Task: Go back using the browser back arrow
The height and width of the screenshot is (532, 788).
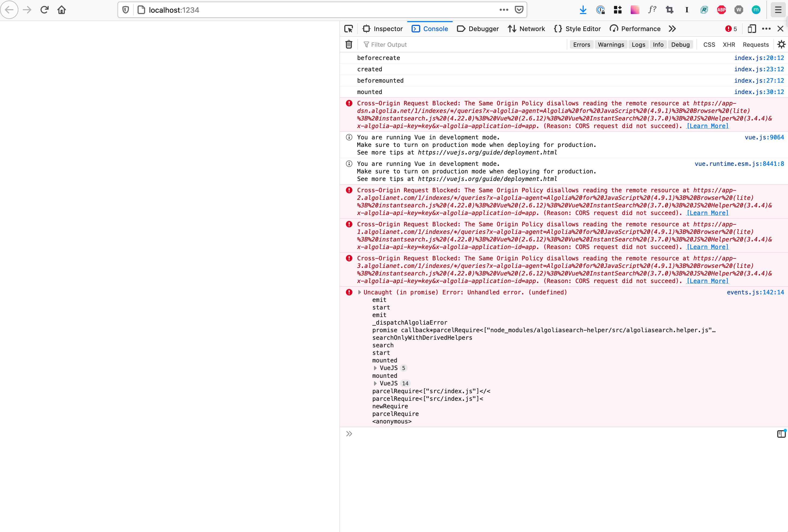Action: pos(9,10)
